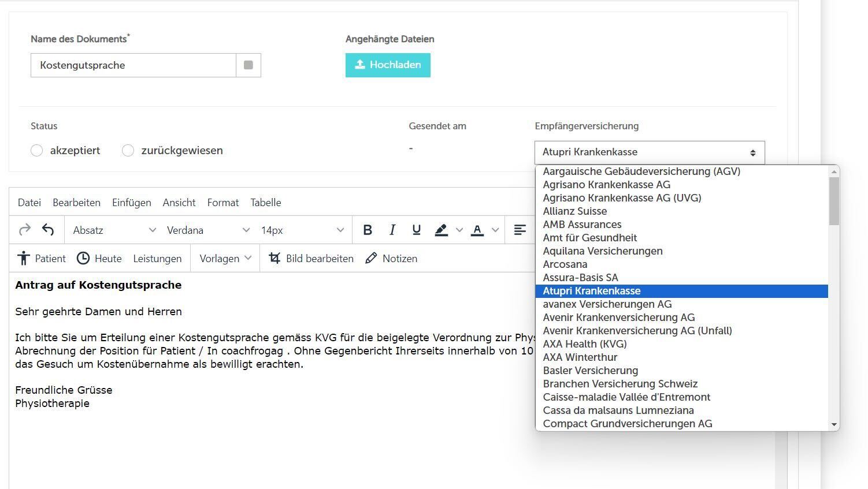Click the Name des Dokuments input field
868x489 pixels.
click(x=133, y=65)
